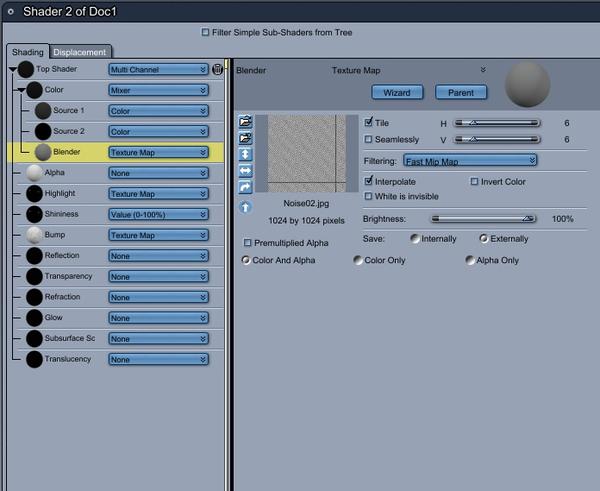
Task: Click the open-file folder icon above the texture preview
Action: pos(245,121)
